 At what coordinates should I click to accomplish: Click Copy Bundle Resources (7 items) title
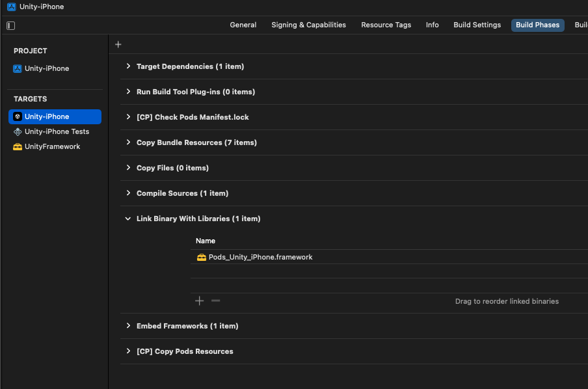(196, 142)
